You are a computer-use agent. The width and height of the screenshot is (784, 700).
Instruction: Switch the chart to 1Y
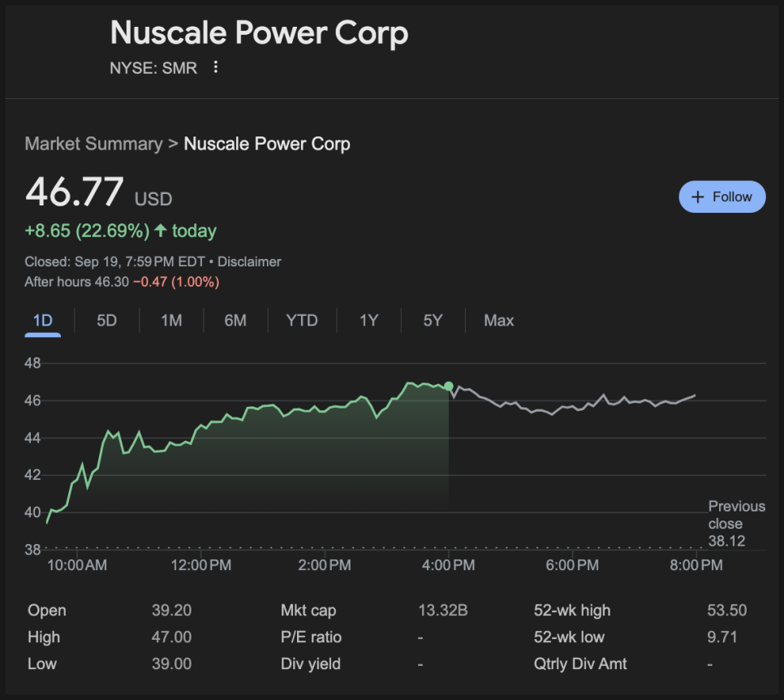369,320
